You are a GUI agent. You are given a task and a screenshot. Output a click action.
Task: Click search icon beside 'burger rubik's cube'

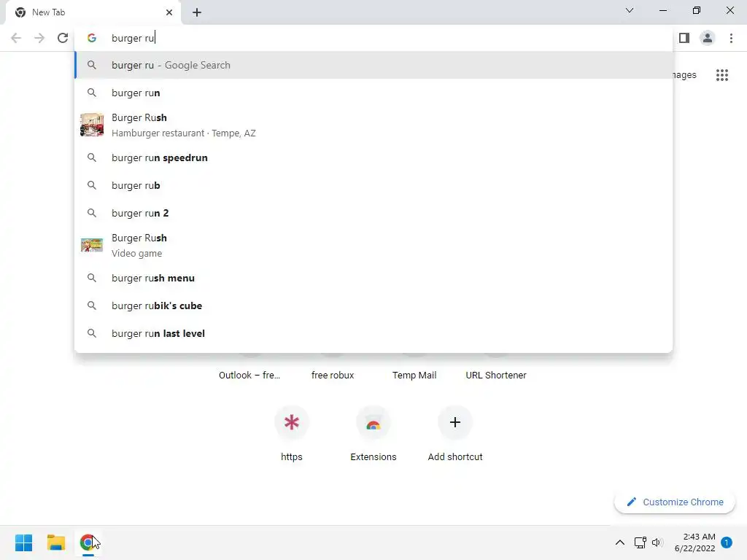(92, 306)
